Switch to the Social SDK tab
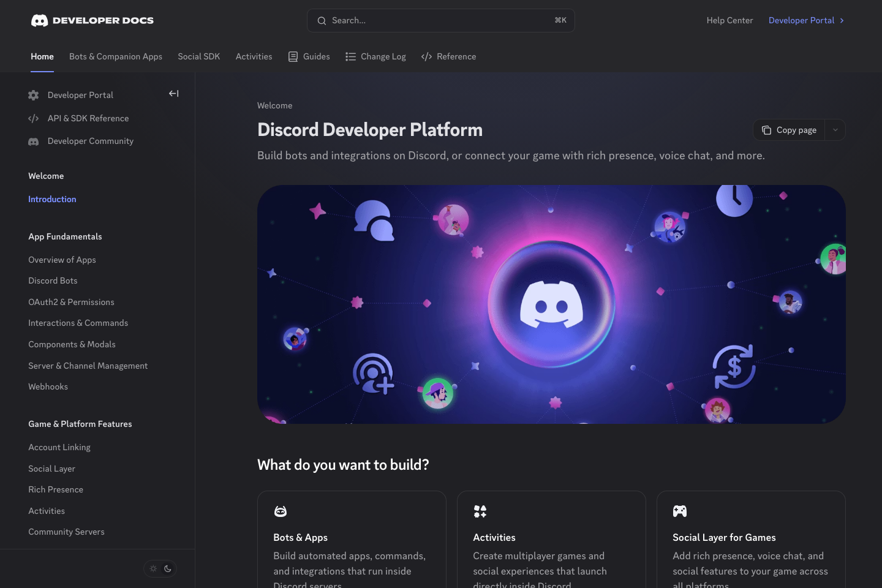The height and width of the screenshot is (588, 882). pos(198,56)
